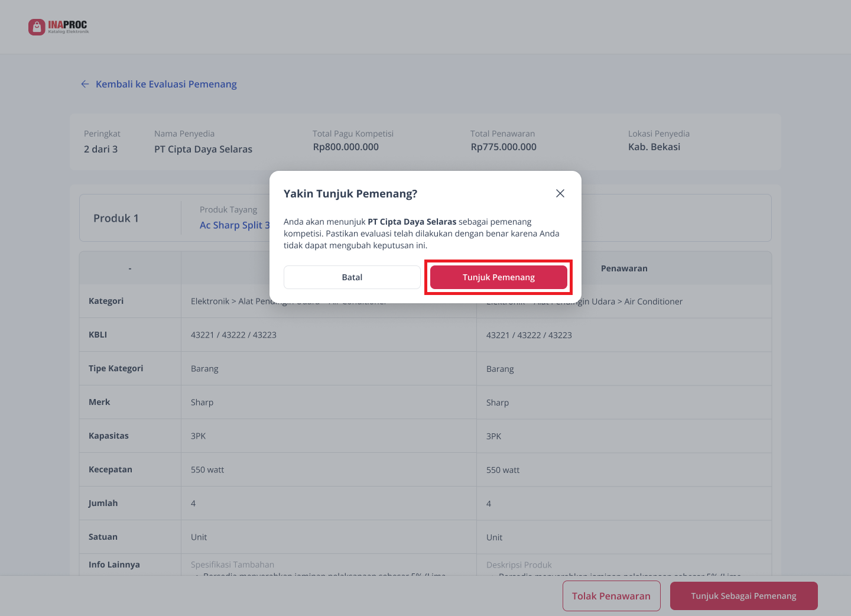Viewport: 851px width, 616px height.
Task: Click the Tolak Penawaran button
Action: (611, 596)
